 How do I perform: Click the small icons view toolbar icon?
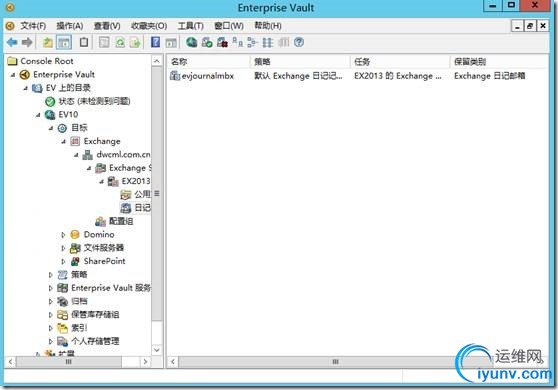coord(252,43)
